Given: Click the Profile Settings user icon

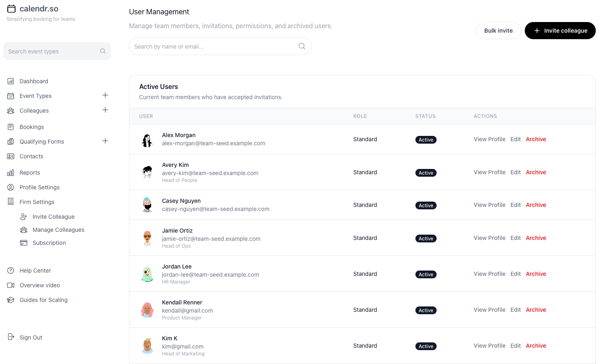Looking at the screenshot, I should [x=11, y=187].
